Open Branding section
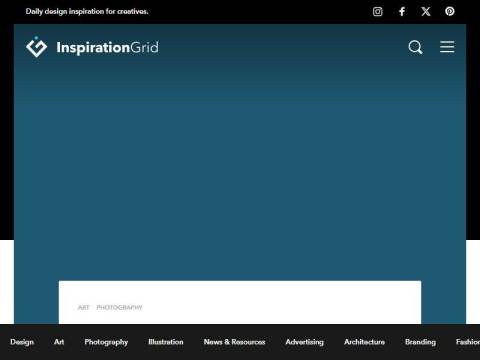 420,342
